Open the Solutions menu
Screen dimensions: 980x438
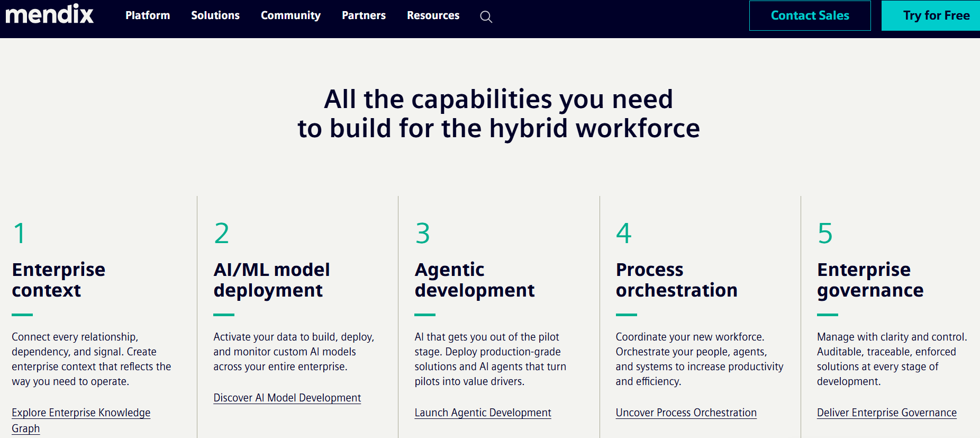click(x=215, y=15)
